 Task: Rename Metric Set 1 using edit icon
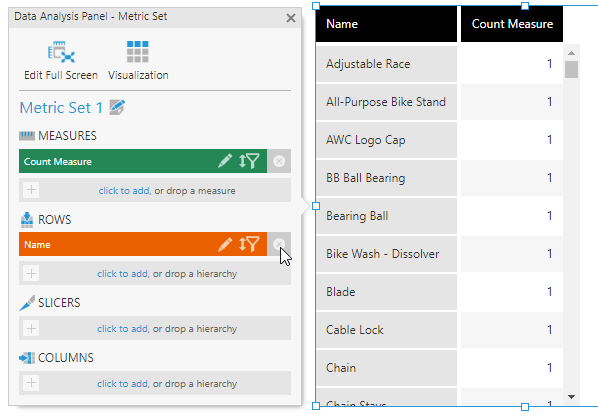(117, 107)
